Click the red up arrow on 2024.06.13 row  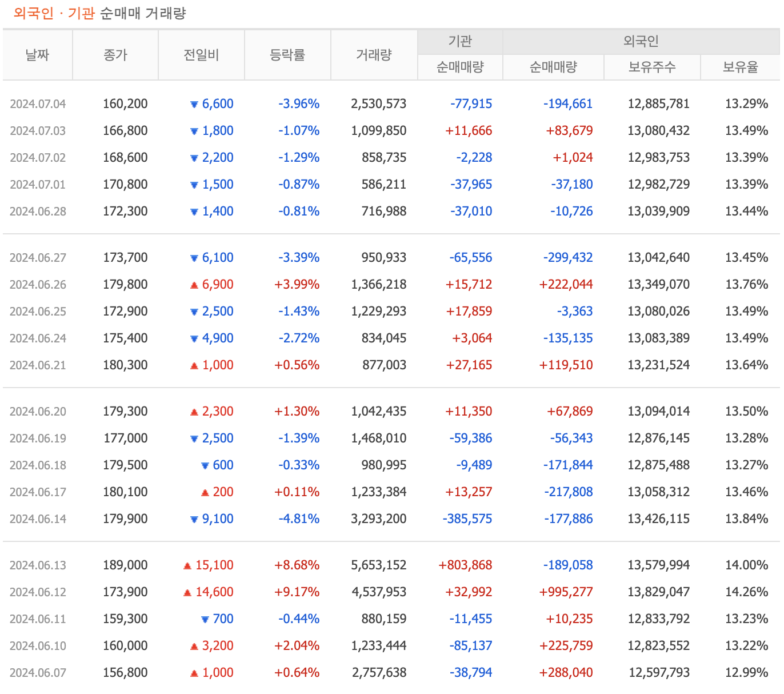click(x=188, y=565)
